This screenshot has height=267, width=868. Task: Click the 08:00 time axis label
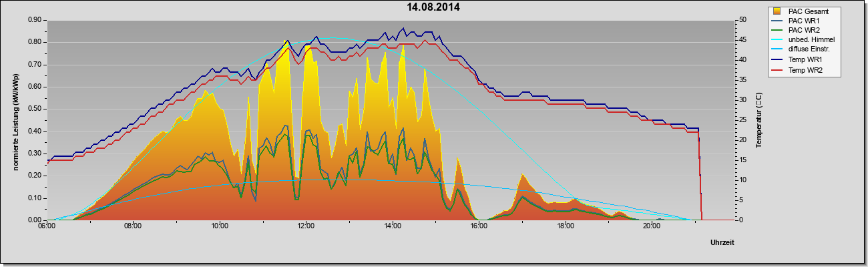coord(133,227)
